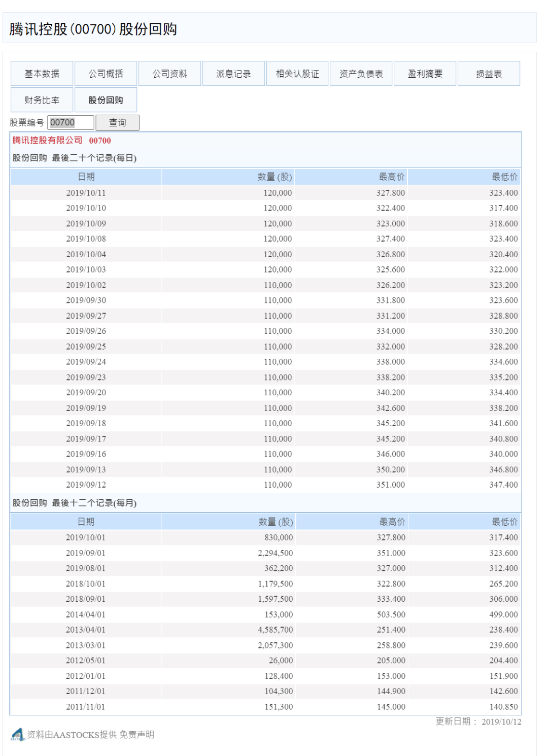Image resolution: width=548 pixels, height=756 pixels.
Task: Click the quantity 4,585,700 cell
Action: [276, 630]
